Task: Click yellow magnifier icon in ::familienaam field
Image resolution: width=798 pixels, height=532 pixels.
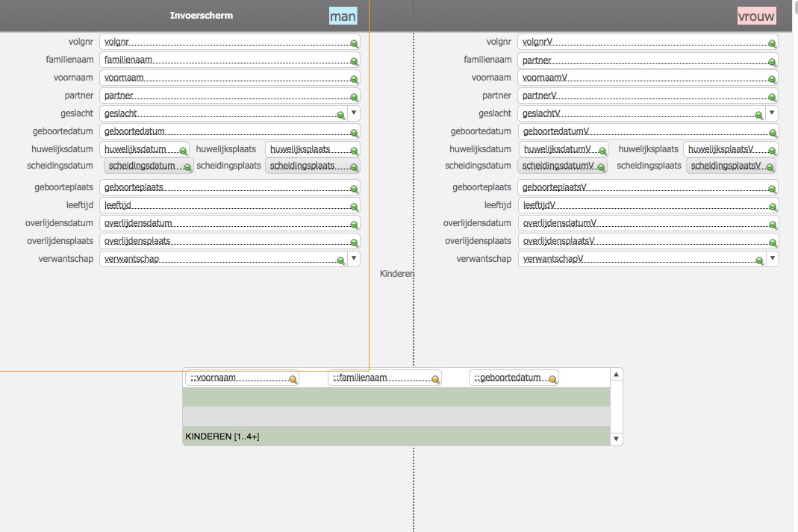Action: [x=435, y=380]
